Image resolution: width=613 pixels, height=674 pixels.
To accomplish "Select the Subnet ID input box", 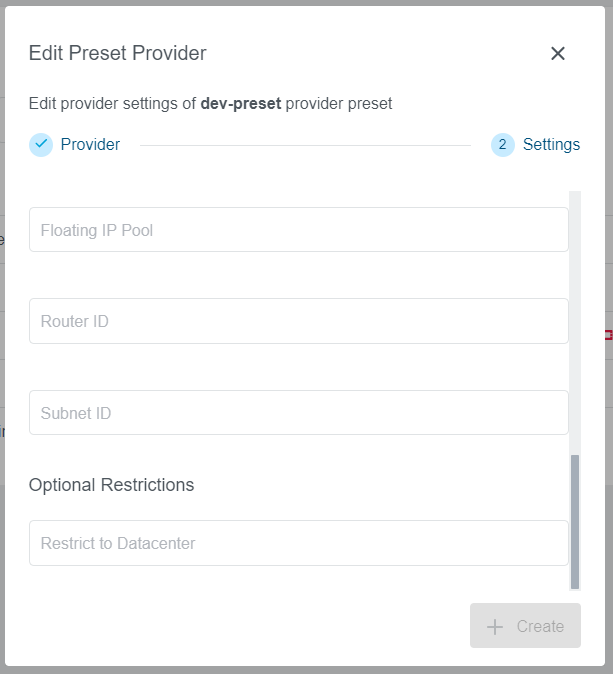I will pos(298,413).
